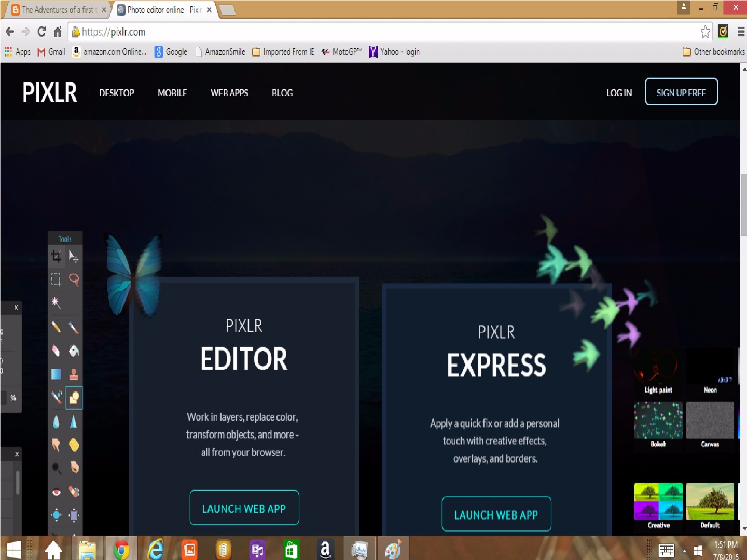Screen dimensions: 747x560
Task: Open the touch keyboard from system tray
Action: (666, 551)
